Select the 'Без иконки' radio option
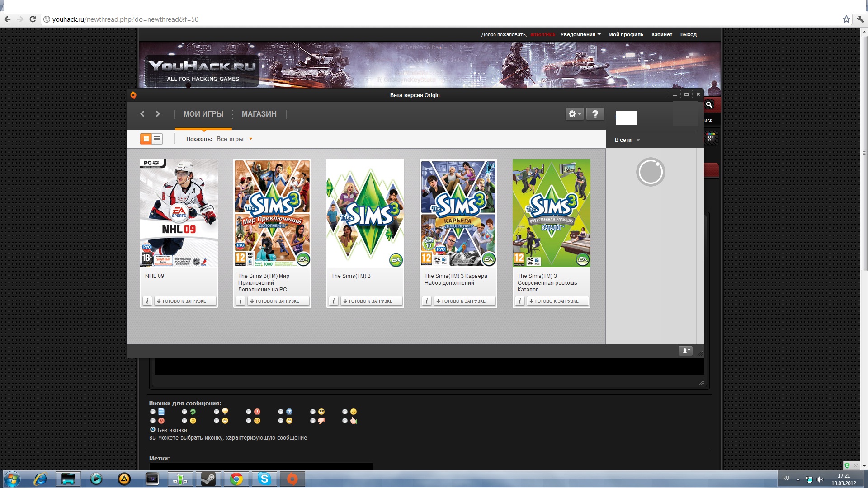This screenshot has width=868, height=488. [153, 429]
